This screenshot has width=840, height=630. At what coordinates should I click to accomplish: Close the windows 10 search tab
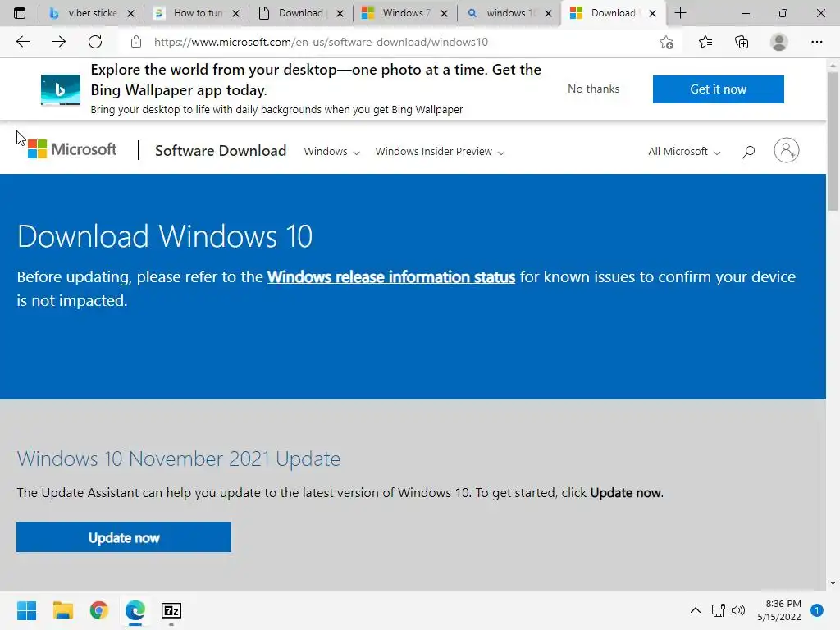[548, 13]
